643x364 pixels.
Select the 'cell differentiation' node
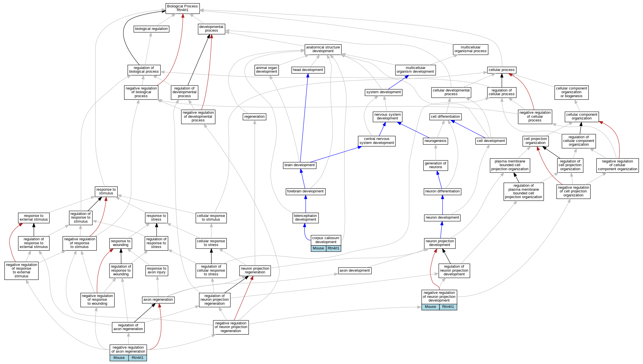click(x=445, y=117)
